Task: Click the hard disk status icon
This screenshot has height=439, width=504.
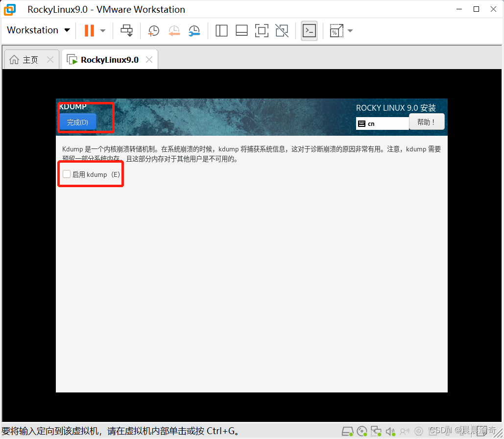Action: [x=347, y=431]
